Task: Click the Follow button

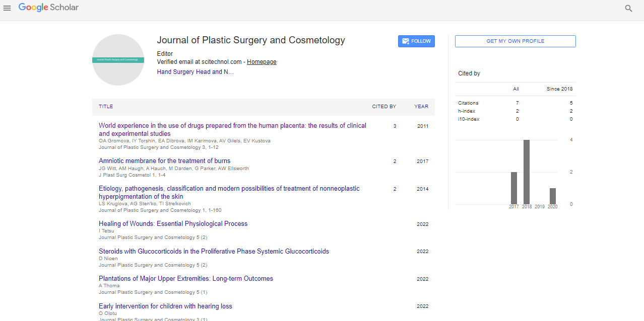Action: (x=416, y=41)
